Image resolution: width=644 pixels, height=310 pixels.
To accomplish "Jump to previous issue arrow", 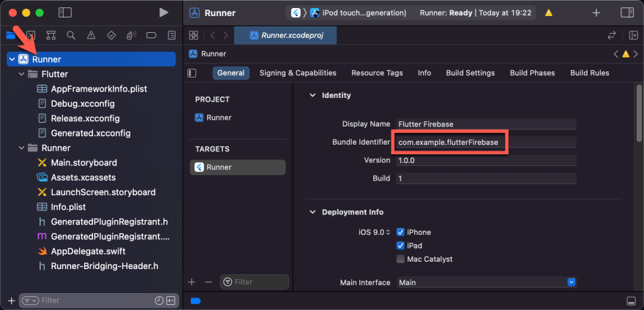I will [x=615, y=54].
